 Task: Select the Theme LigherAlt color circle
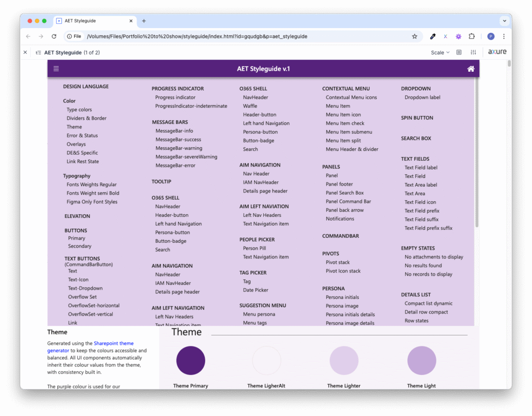[x=267, y=360]
